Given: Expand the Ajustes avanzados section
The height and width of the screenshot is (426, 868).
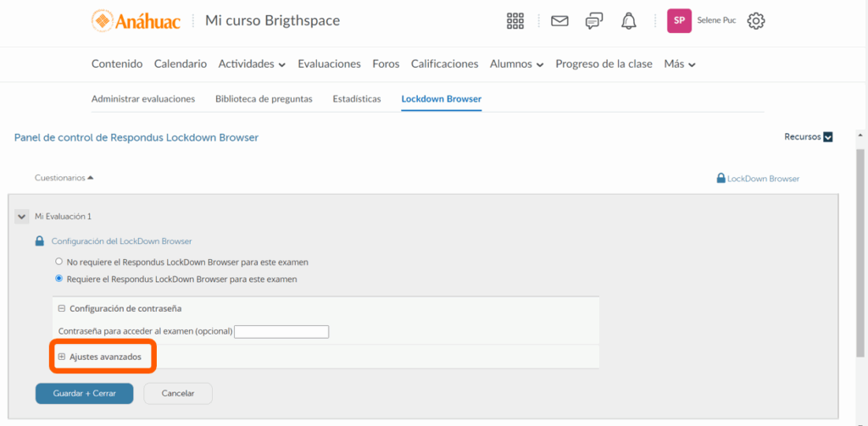Looking at the screenshot, I should click(62, 357).
